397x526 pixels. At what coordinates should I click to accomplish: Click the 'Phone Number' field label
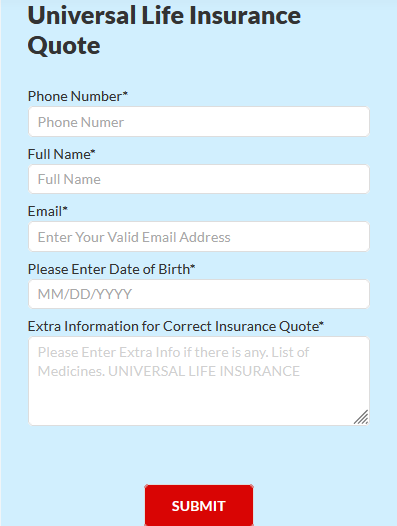click(75, 96)
